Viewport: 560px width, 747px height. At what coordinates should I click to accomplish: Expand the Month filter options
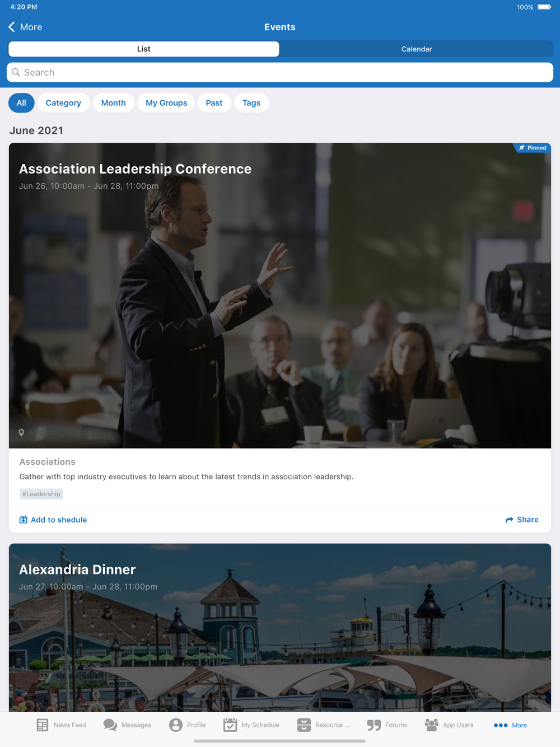[x=113, y=103]
